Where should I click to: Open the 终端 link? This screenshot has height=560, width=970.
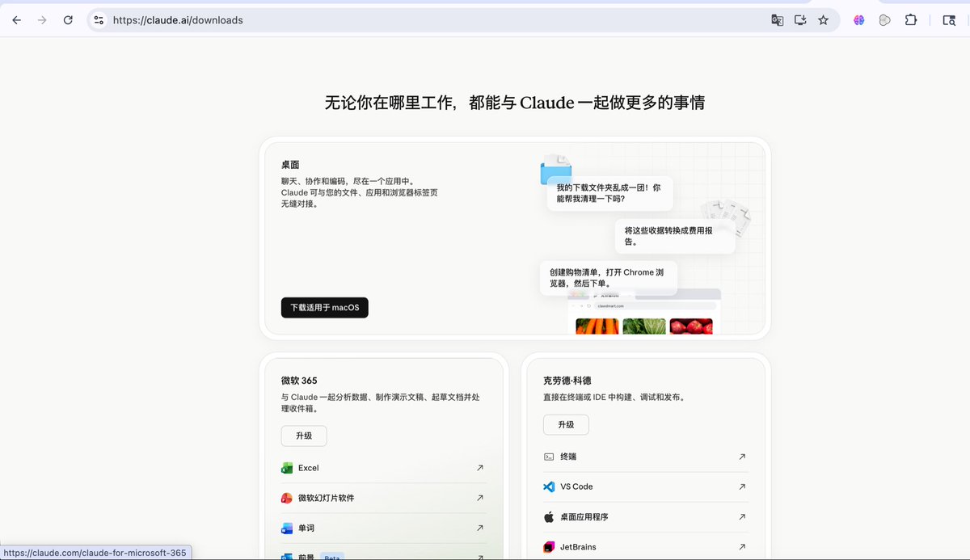pos(646,457)
